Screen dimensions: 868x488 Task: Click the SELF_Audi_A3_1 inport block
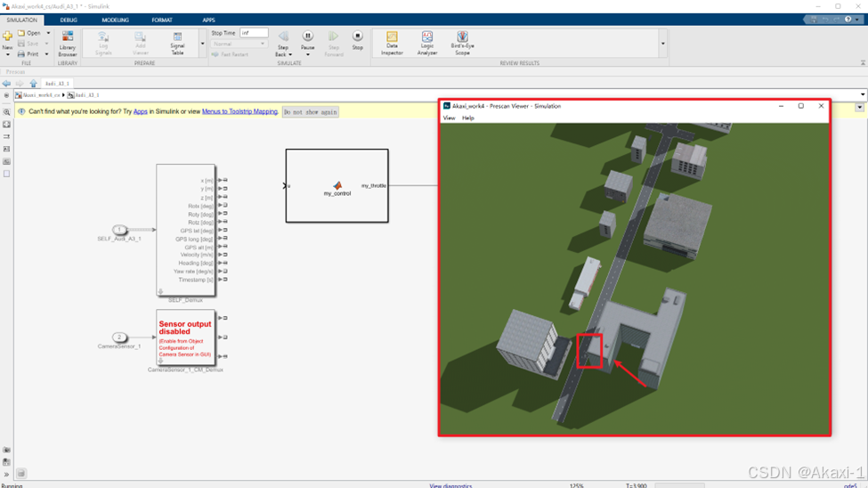click(x=119, y=230)
